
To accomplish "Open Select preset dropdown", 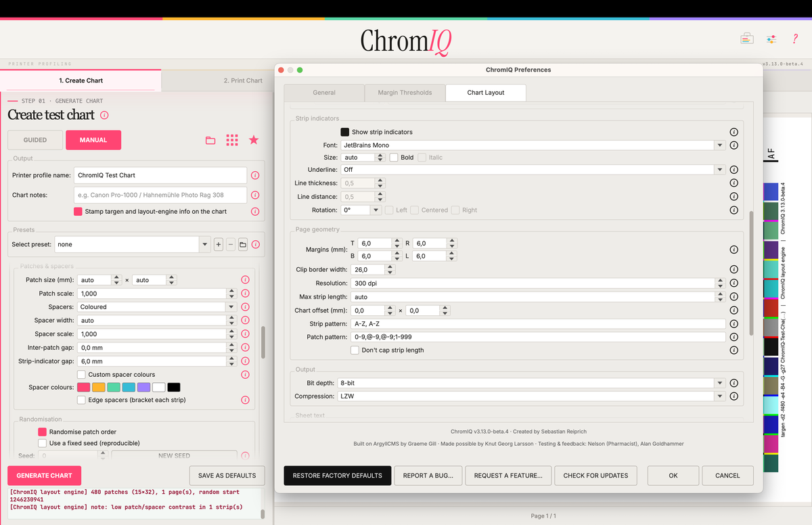I will coord(132,244).
